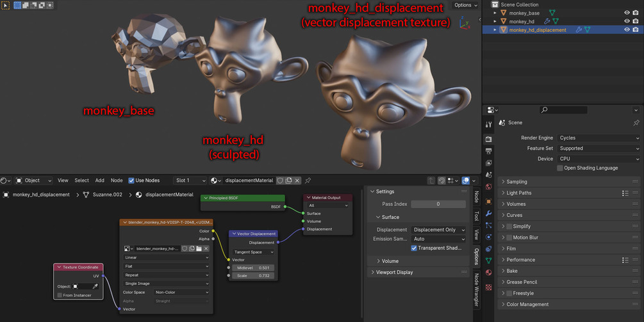The height and width of the screenshot is (322, 644).
Task: Click fake user shield for displacementMaterial
Action: 280,181
